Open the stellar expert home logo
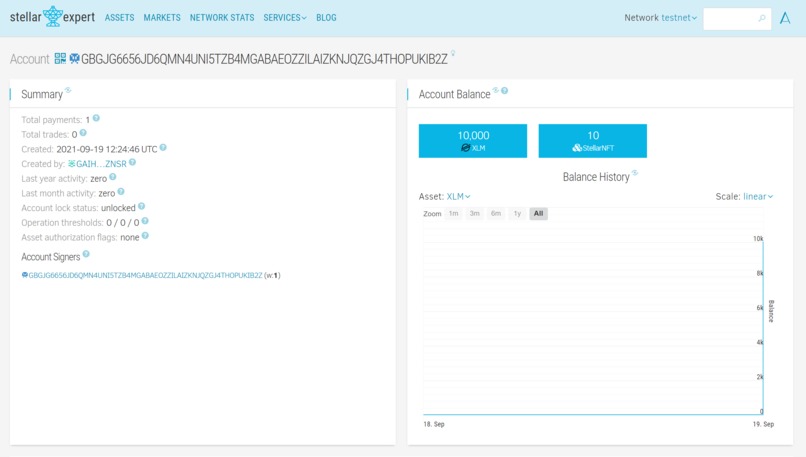Image resolution: width=806 pixels, height=457 pixels. (52, 17)
